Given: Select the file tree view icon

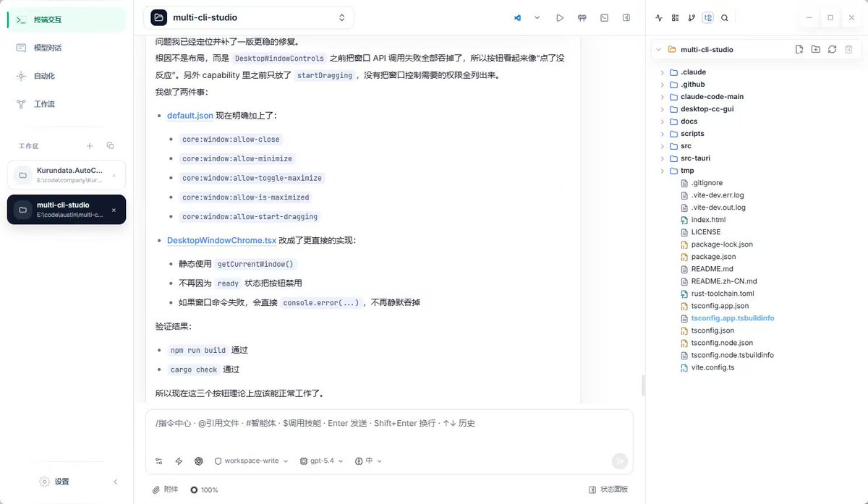Looking at the screenshot, I should point(708,18).
